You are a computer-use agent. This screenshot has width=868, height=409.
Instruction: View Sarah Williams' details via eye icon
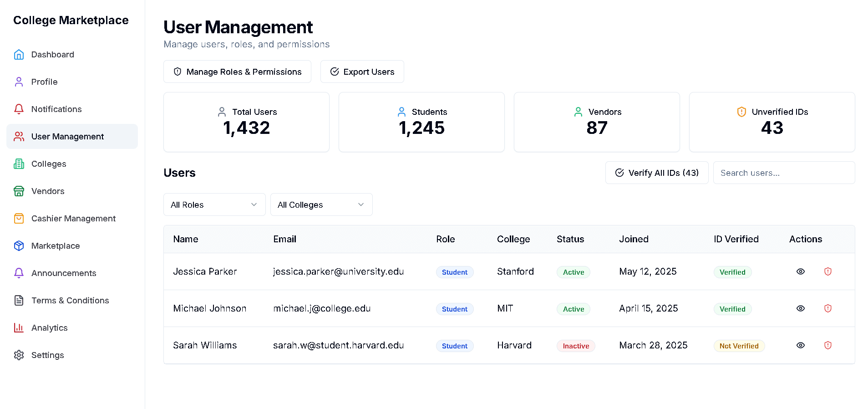click(800, 345)
